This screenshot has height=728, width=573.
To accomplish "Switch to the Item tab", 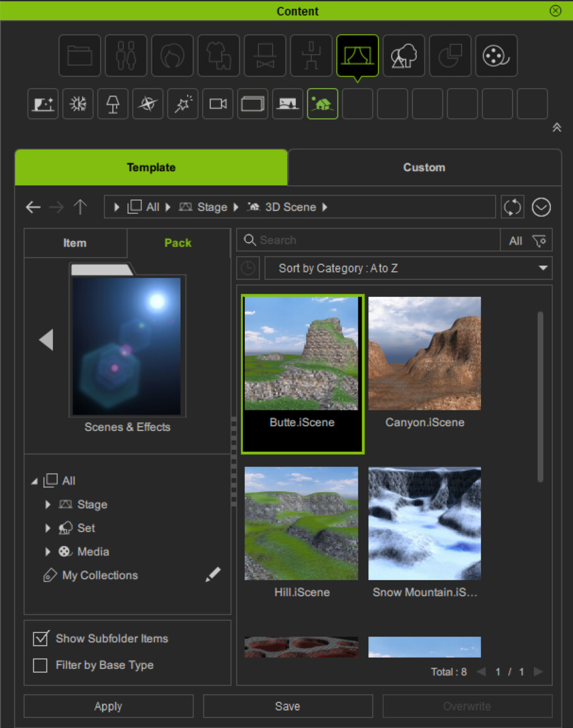I will (75, 243).
